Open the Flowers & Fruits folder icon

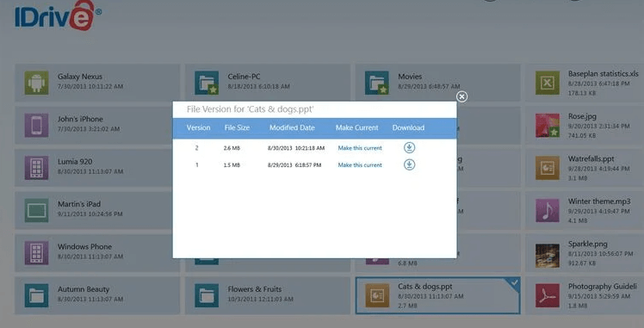(207, 295)
